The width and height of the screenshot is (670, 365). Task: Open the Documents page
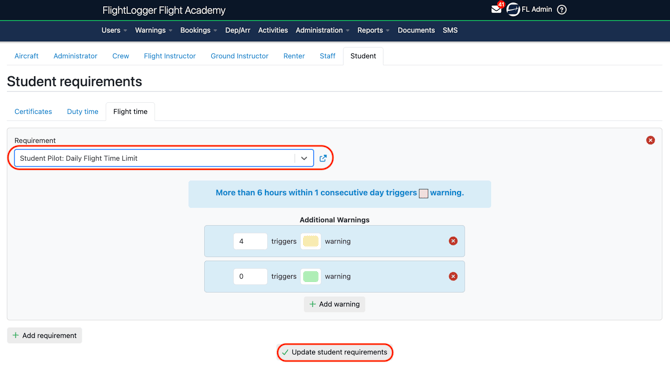point(416,30)
